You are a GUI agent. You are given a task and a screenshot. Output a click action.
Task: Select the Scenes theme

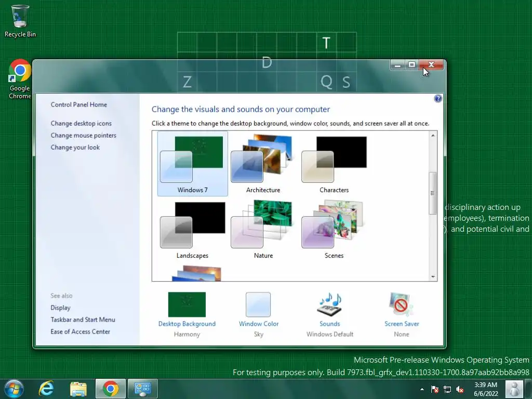[x=334, y=229]
